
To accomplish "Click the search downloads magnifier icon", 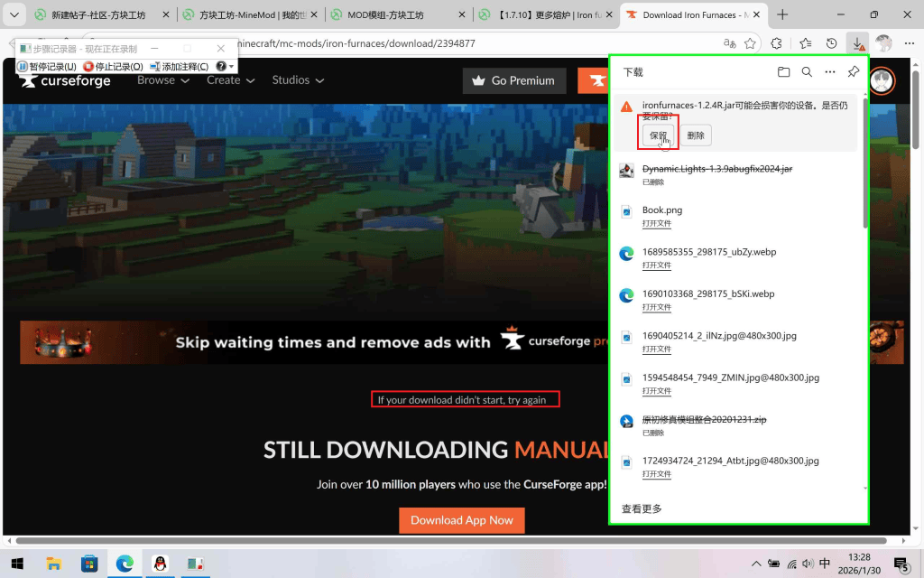I will [x=807, y=72].
